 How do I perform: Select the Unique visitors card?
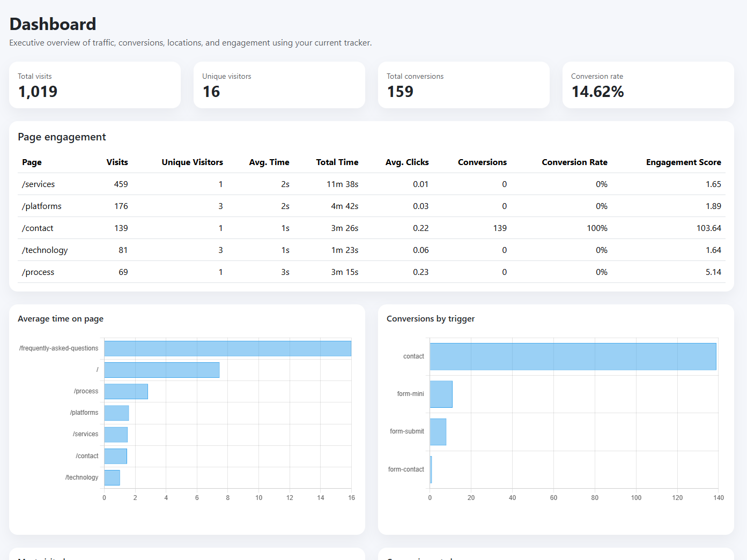(x=279, y=85)
